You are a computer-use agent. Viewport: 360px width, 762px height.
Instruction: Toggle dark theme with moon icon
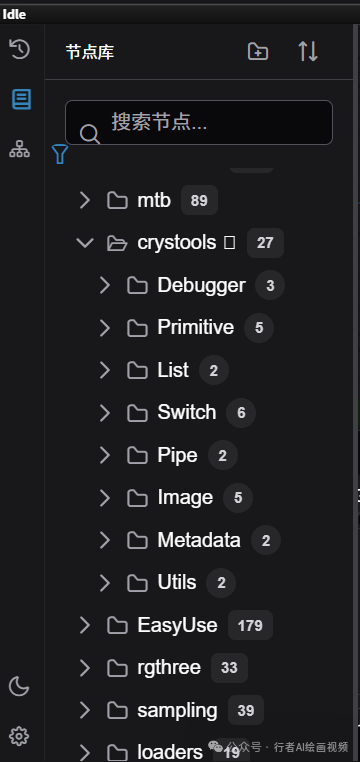click(x=19, y=687)
